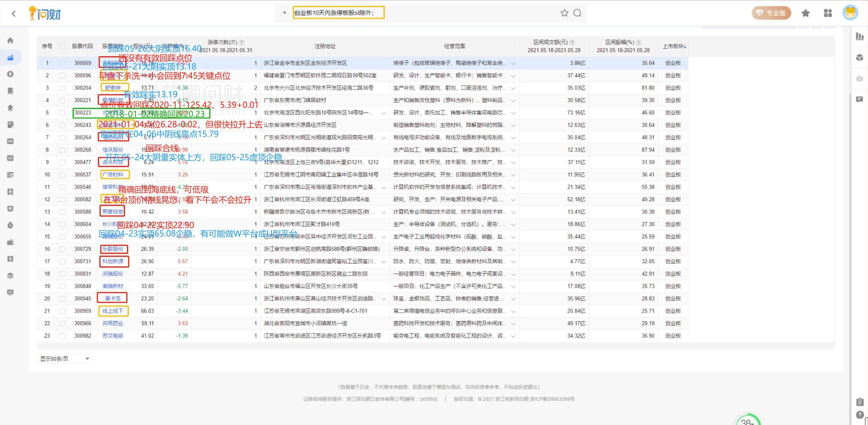The width and height of the screenshot is (868, 425).
Task: Check the box for stock 300982
Action: (62, 336)
